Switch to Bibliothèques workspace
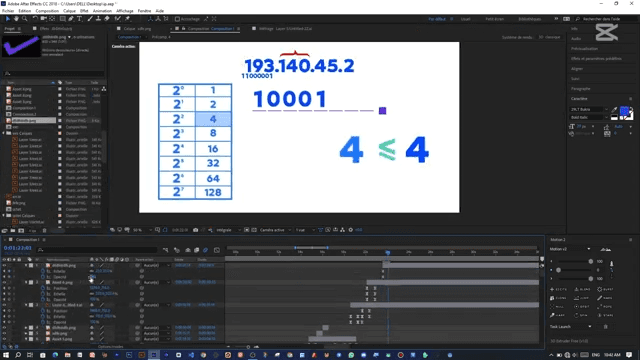 (x=530, y=19)
